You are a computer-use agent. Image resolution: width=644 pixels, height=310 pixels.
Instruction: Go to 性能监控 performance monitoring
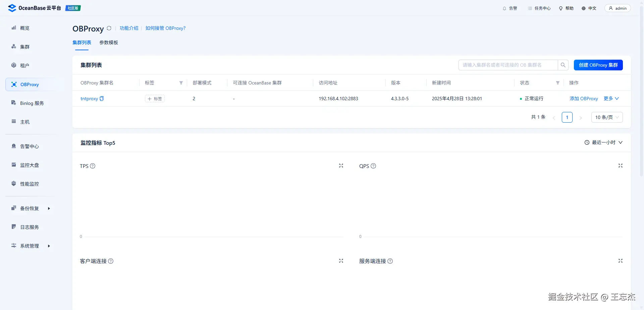tap(30, 184)
